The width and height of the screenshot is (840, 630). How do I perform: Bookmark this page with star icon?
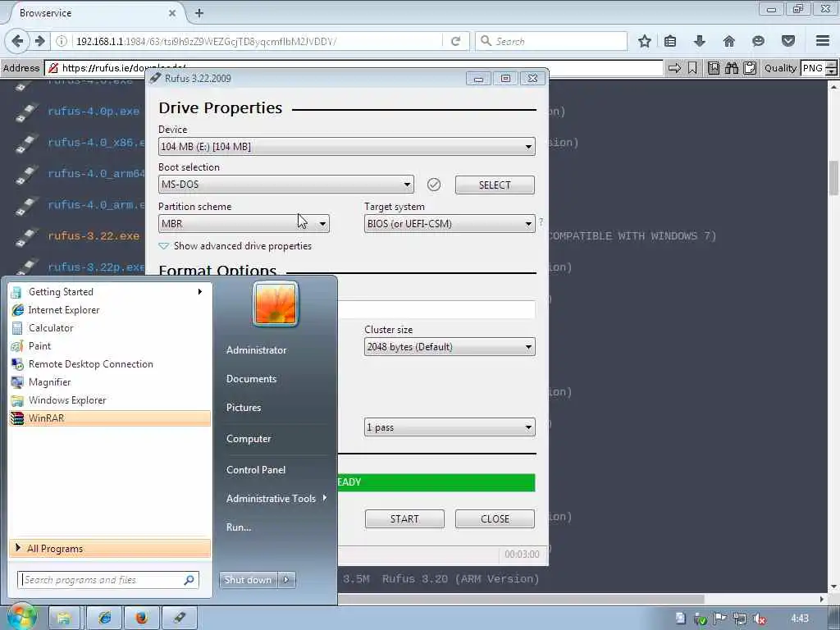click(x=645, y=41)
